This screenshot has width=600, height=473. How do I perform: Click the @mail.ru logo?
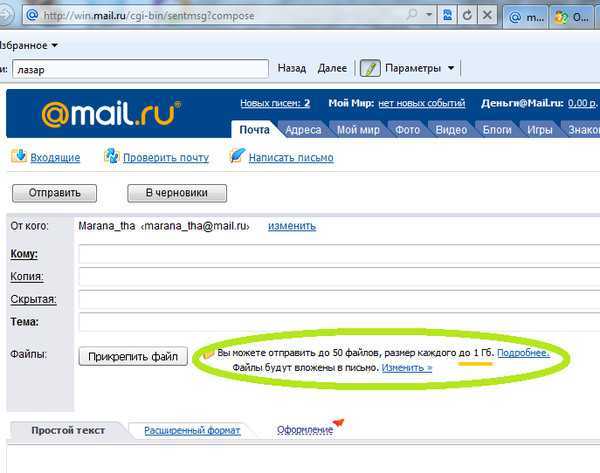coord(111,114)
